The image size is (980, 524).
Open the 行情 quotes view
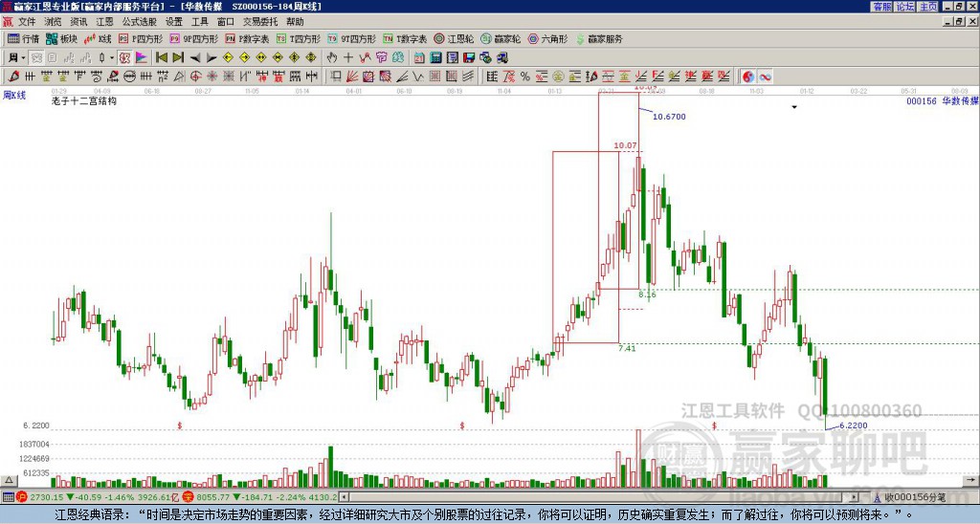pos(24,38)
